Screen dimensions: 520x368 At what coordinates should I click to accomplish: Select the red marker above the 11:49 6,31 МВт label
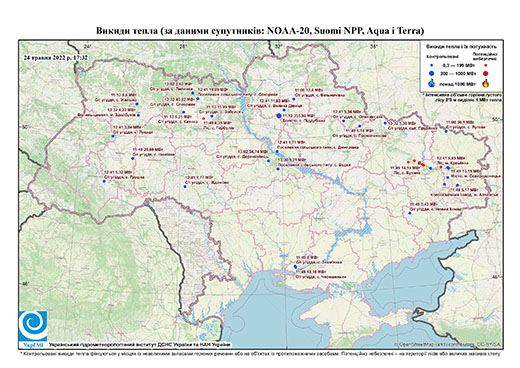203,118
